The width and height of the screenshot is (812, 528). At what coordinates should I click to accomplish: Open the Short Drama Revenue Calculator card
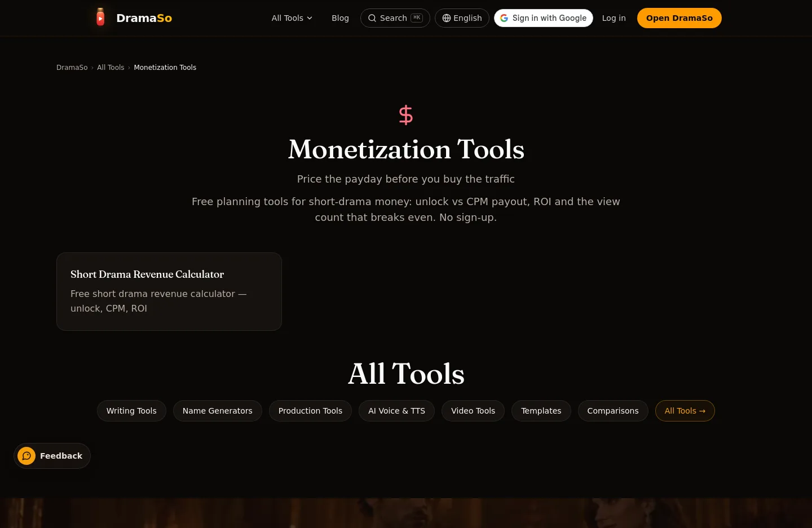pyautogui.click(x=169, y=291)
